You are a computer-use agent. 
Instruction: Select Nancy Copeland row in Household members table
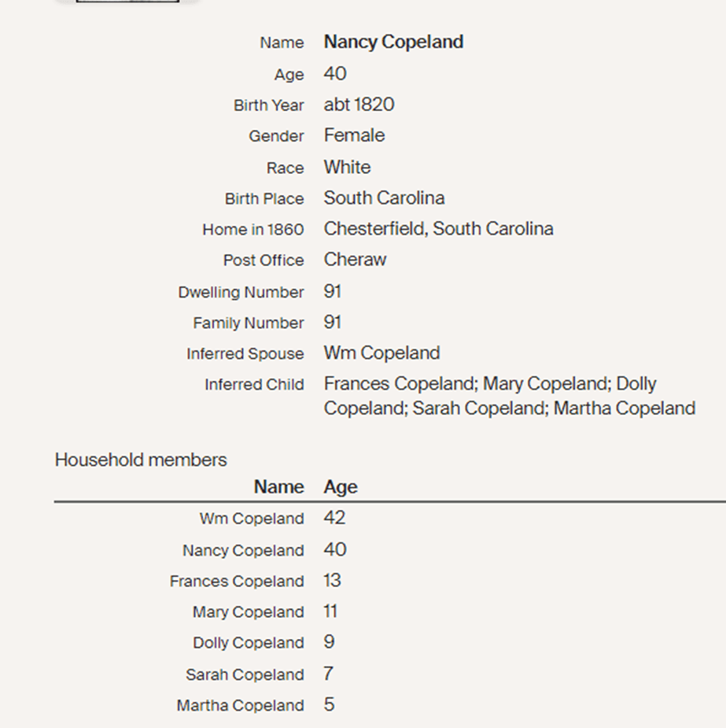click(x=243, y=550)
